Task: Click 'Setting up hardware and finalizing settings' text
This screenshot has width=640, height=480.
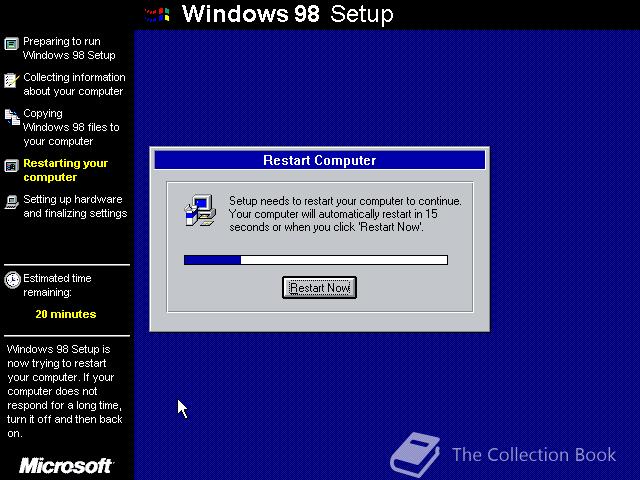Action: click(75, 206)
